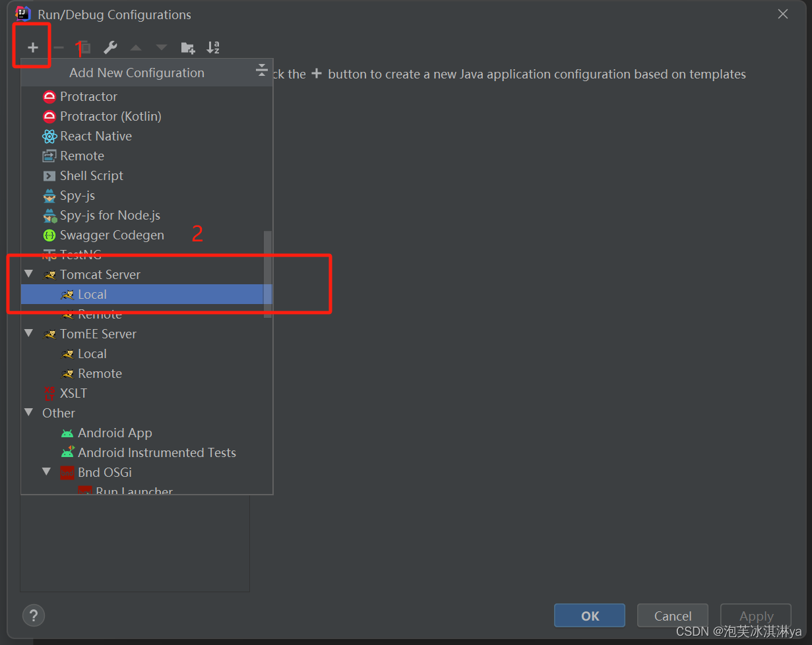Click the Android Instrumented Tests icon

67,452
